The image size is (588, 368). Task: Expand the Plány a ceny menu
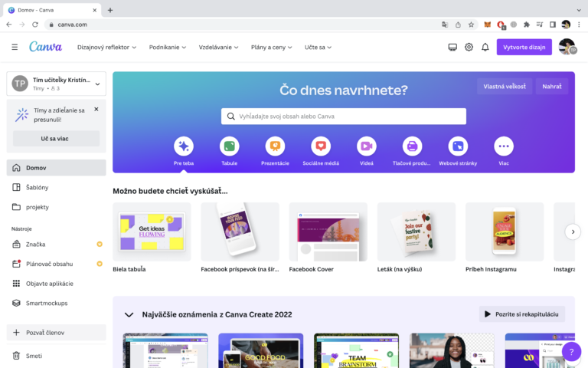pos(271,48)
